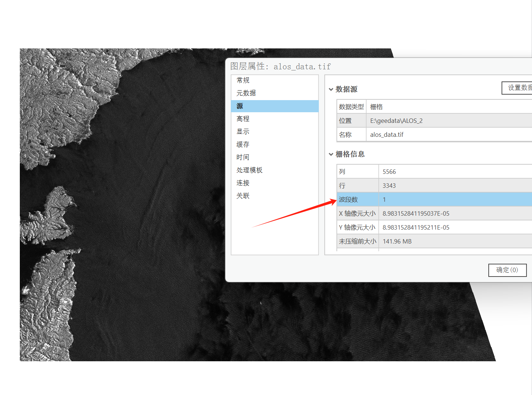切换到"显示"页面
The height and width of the screenshot is (395, 532).
[243, 131]
